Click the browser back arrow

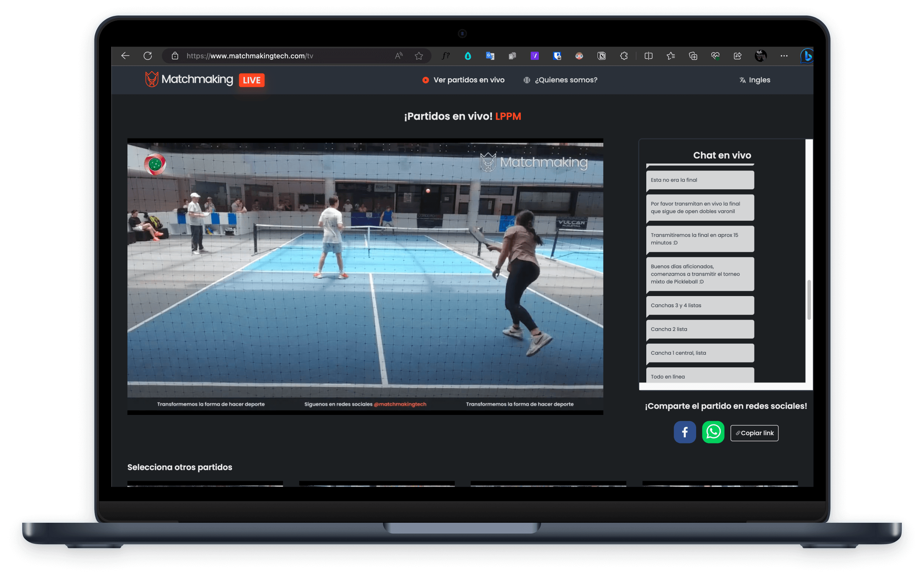125,56
